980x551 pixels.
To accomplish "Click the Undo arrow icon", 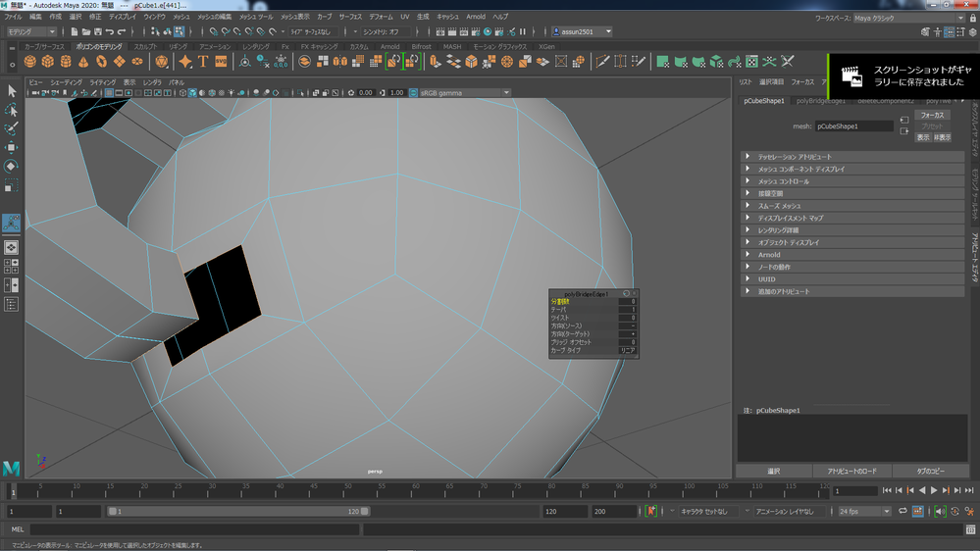I will point(109,31).
